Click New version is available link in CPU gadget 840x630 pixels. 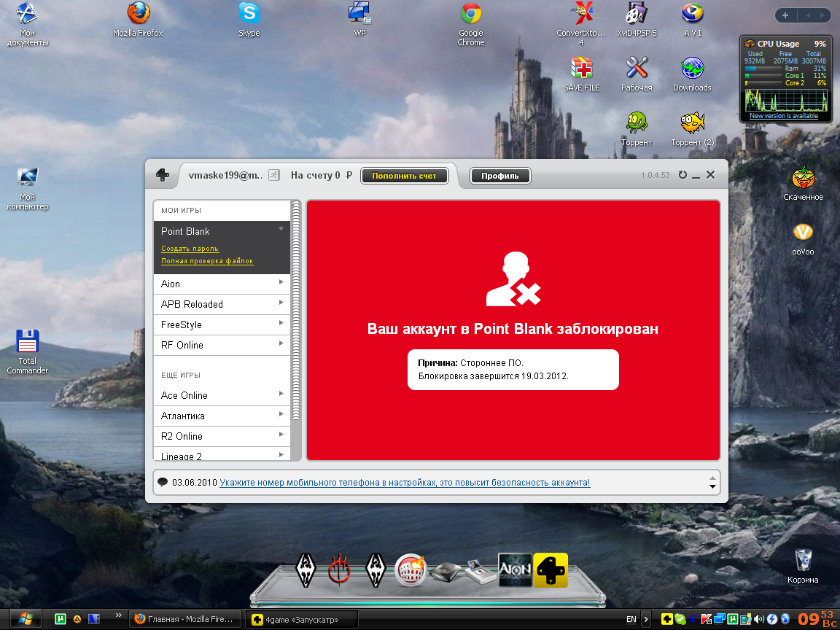click(784, 116)
